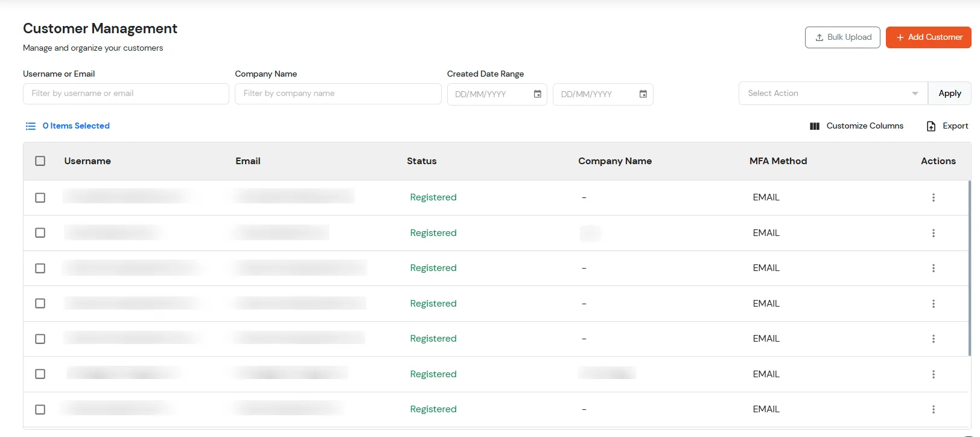The image size is (980, 437).
Task: Click the Customize Columns icon
Action: pos(815,126)
